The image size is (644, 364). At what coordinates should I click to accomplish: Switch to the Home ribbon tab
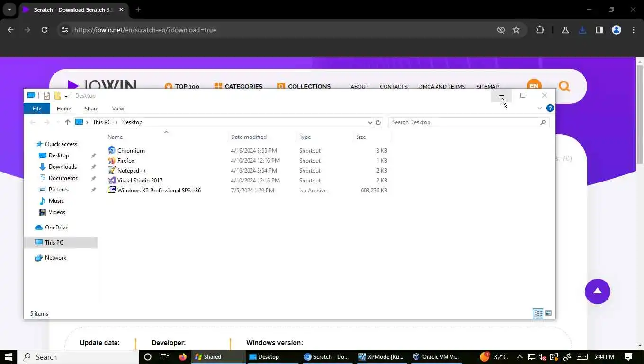[x=64, y=109]
